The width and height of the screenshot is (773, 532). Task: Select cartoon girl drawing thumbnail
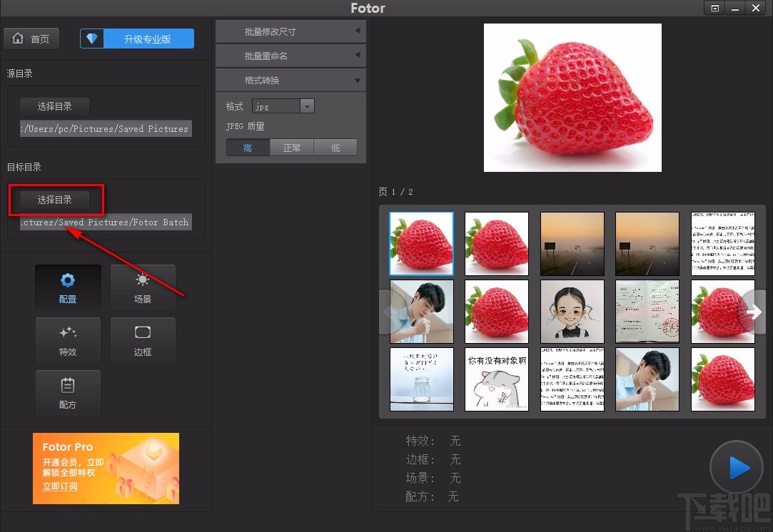pyautogui.click(x=572, y=312)
